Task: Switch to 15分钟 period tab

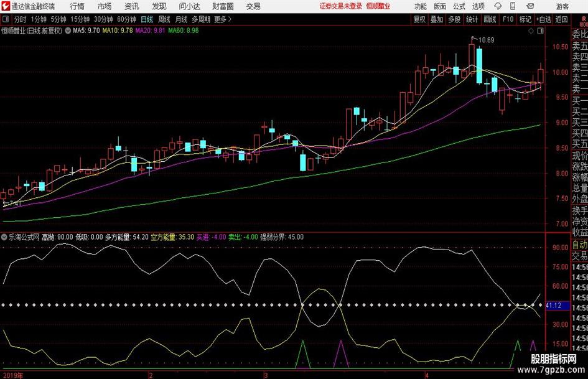Action: pyautogui.click(x=80, y=19)
